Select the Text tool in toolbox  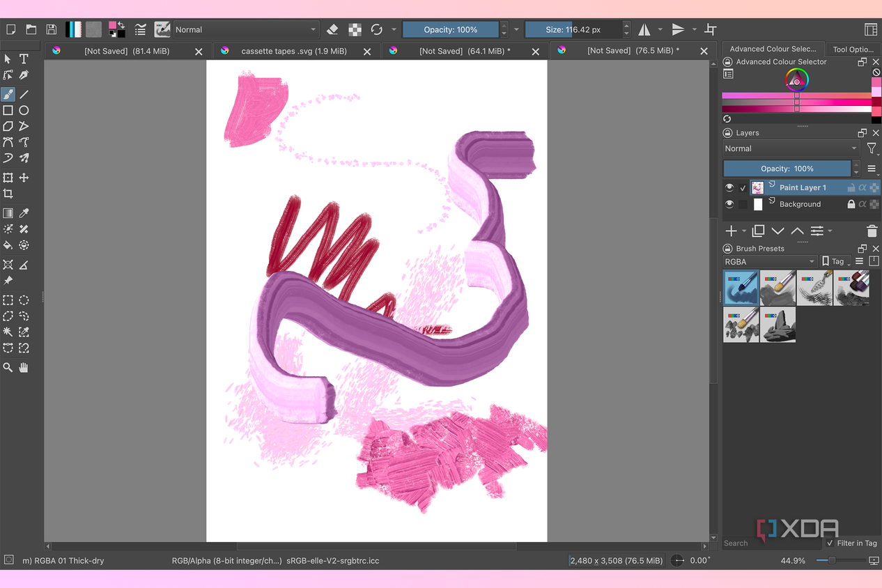coord(24,59)
